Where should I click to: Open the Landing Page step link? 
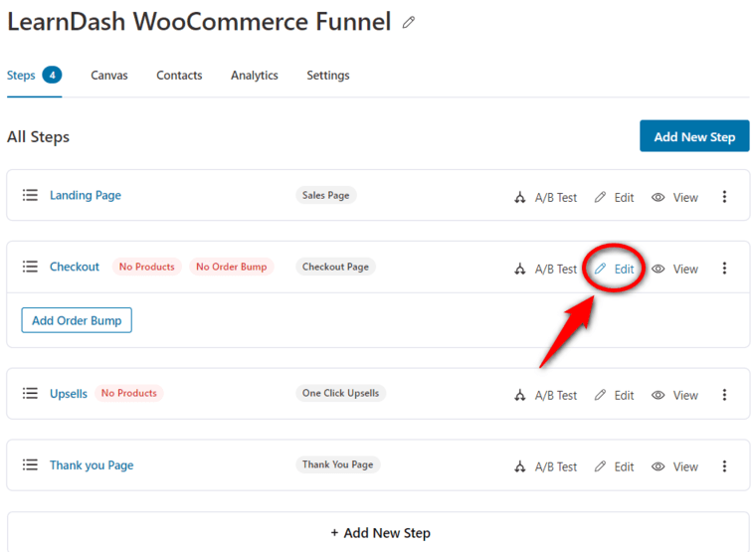click(x=86, y=196)
